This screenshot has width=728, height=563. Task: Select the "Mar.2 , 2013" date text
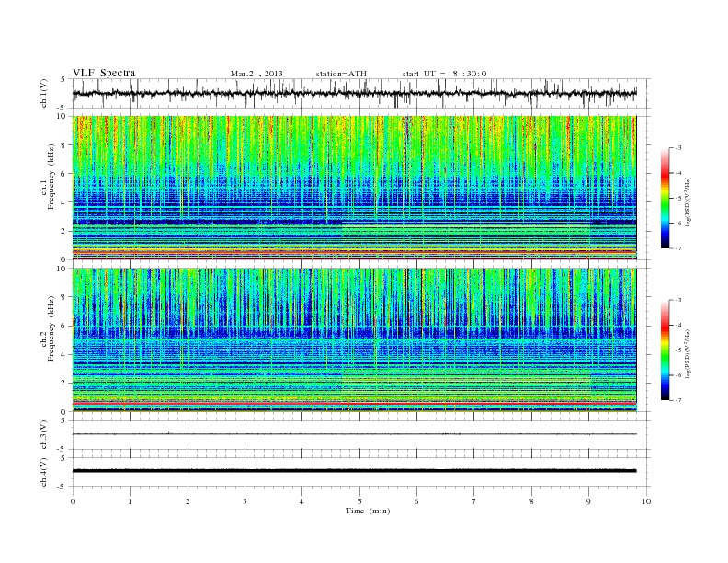[x=256, y=74]
